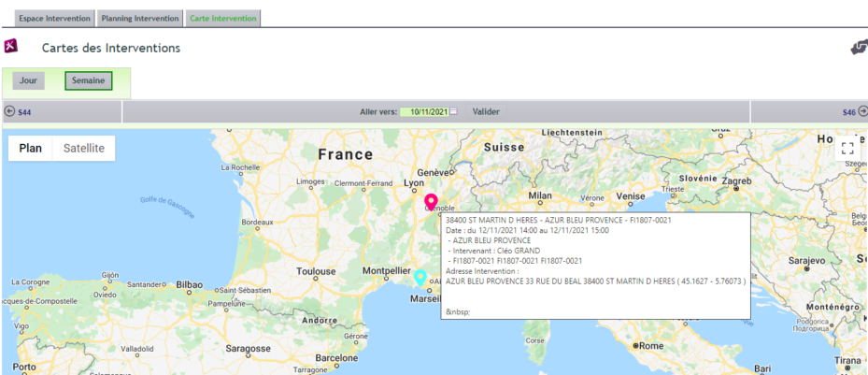The image size is (868, 375).
Task: Click the Limoges city label
Action: click(x=310, y=181)
